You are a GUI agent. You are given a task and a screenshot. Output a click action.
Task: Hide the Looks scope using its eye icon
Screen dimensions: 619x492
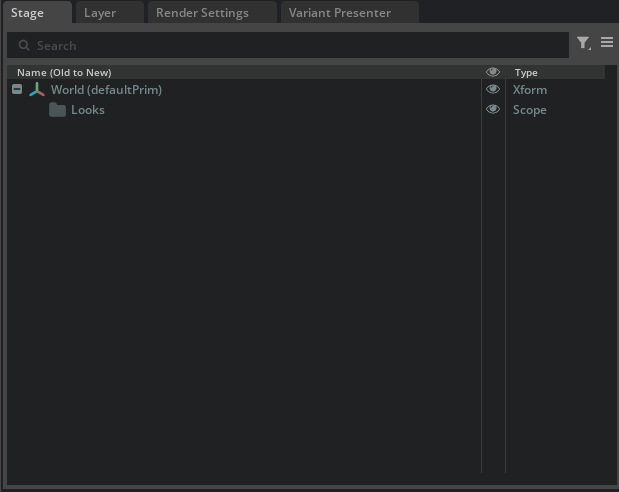pos(492,110)
